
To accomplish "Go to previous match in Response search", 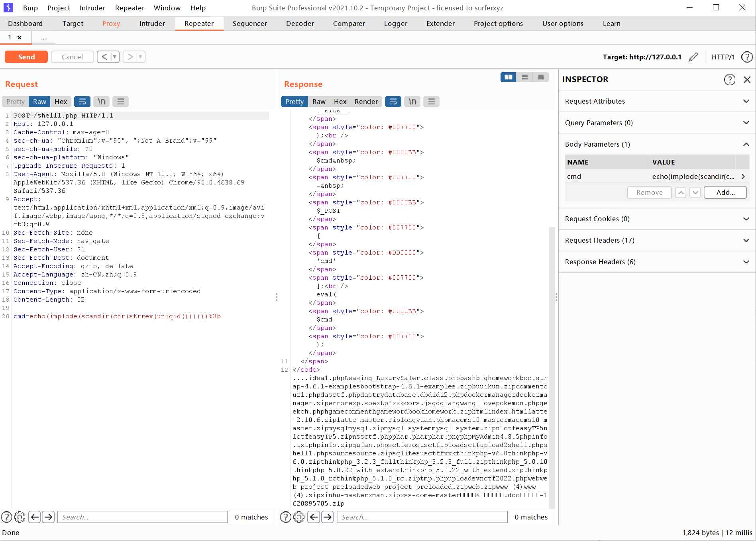I will (x=314, y=517).
